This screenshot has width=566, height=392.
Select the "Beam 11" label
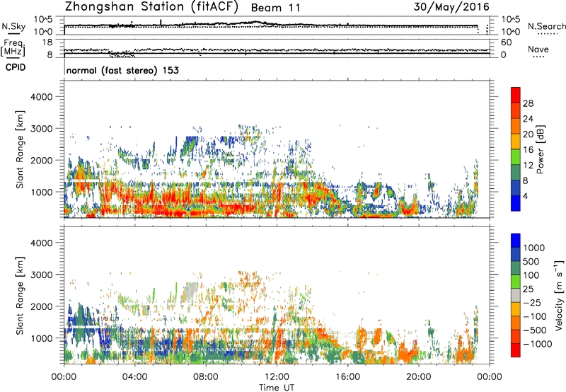[276, 8]
